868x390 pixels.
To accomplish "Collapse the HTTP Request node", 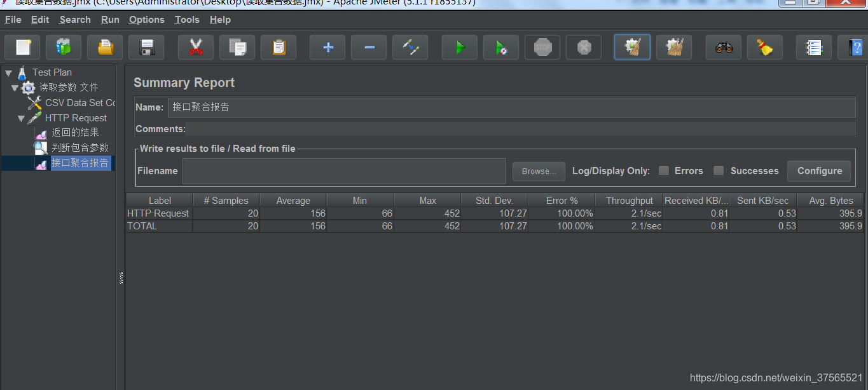I will [x=22, y=118].
